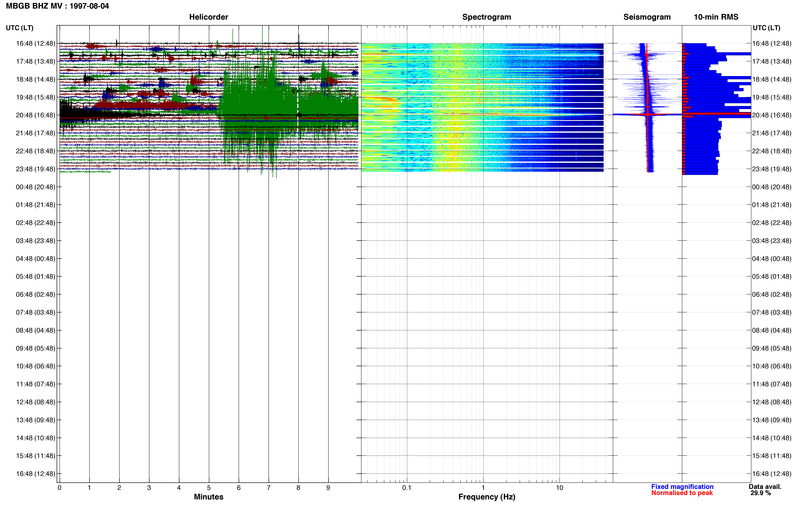This screenshot has height=508, width=812.
Task: Click left time label '04:48 (00:48)'
Action: (x=36, y=259)
